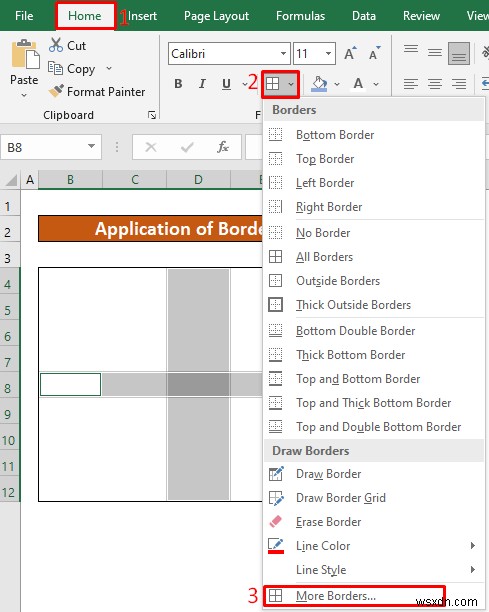The width and height of the screenshot is (489, 612).
Task: Choose Thick Bottom Border
Action: (373, 355)
